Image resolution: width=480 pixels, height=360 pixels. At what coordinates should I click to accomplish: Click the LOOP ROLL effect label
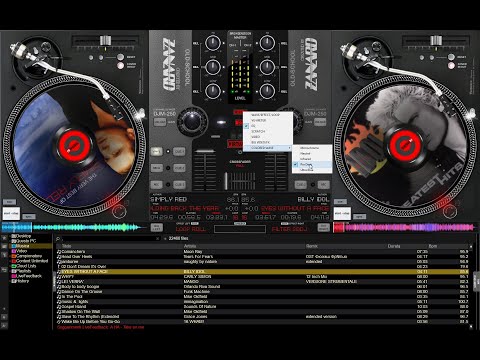pos(191,229)
